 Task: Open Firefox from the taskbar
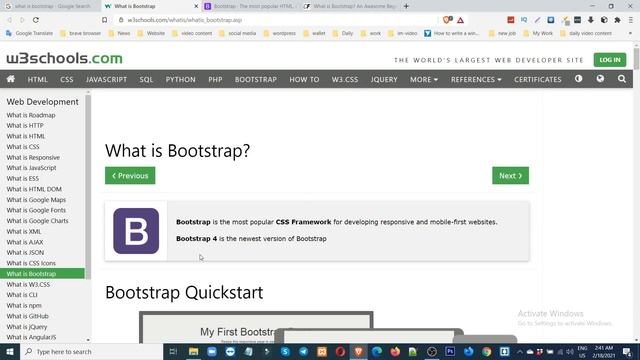pyautogui.click(x=395, y=351)
